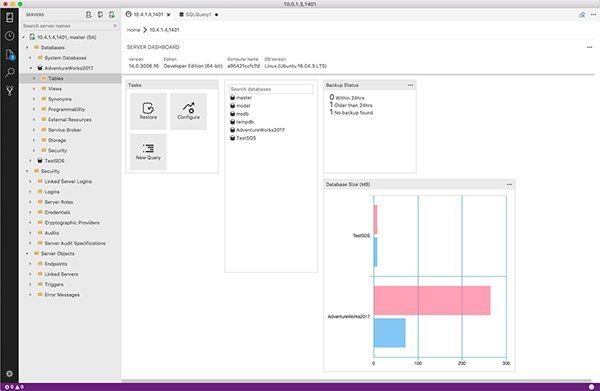The height and width of the screenshot is (391, 600).
Task: Open the Backup Status widget ellipsis menu
Action: pyautogui.click(x=410, y=85)
